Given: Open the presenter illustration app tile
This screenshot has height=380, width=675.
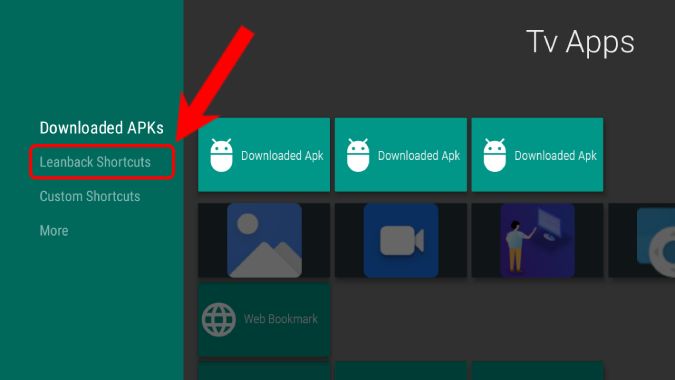Looking at the screenshot, I should pos(537,241).
